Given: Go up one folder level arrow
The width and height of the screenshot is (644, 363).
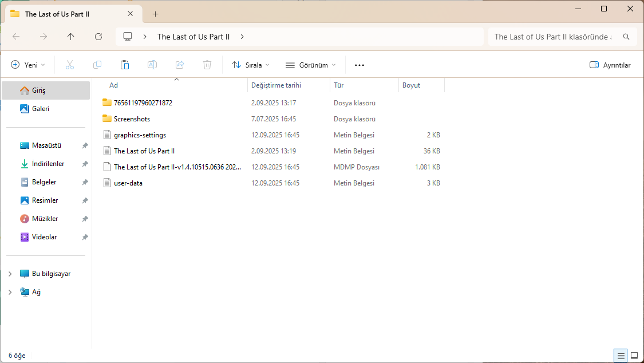Looking at the screenshot, I should pyautogui.click(x=70, y=37).
